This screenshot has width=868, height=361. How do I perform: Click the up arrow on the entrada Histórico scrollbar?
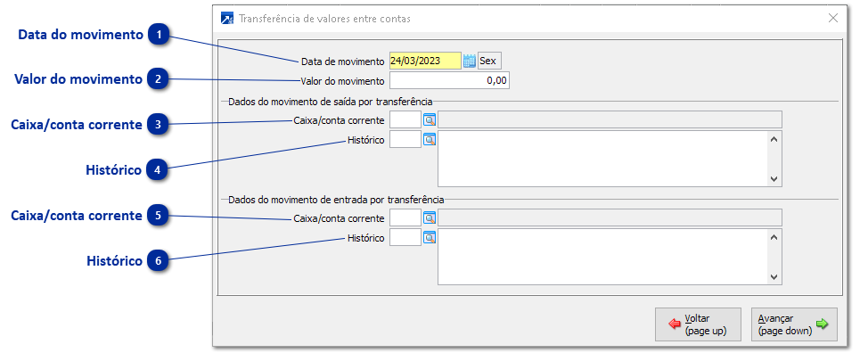(774, 237)
